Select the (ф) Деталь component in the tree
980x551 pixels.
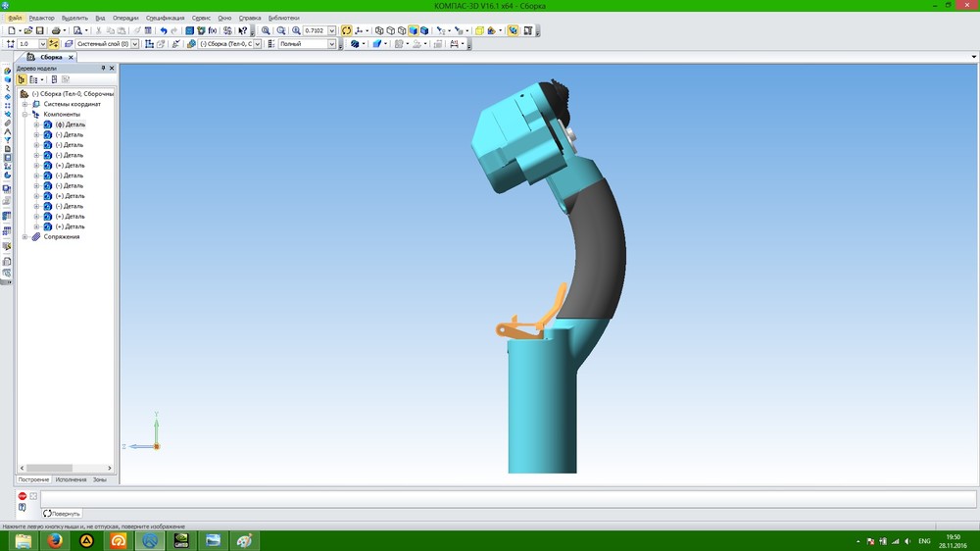[x=70, y=125]
